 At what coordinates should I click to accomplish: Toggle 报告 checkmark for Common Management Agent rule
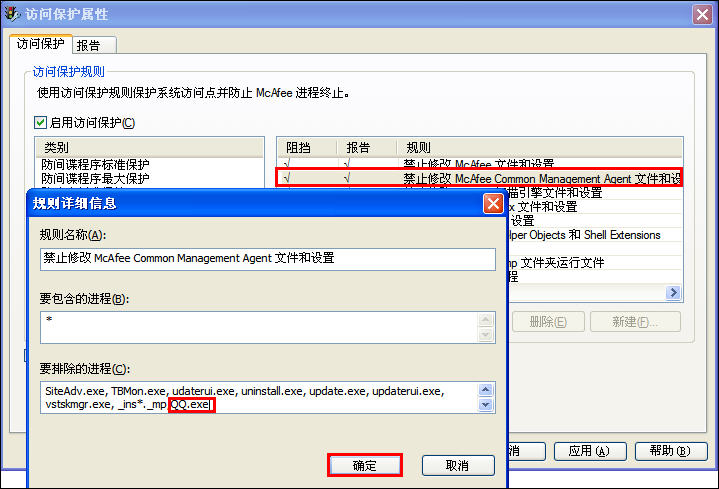coord(347,178)
